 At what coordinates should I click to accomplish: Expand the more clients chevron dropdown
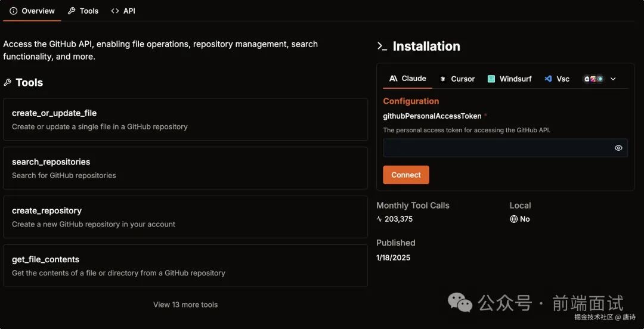[x=613, y=79]
